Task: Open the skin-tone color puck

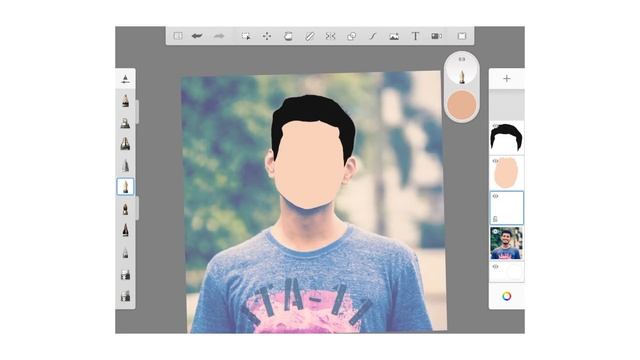Action: click(x=462, y=105)
